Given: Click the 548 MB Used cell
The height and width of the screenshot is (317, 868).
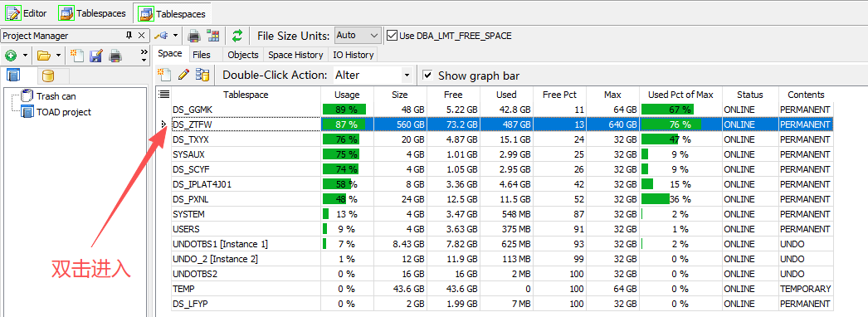Looking at the screenshot, I should coord(506,214).
